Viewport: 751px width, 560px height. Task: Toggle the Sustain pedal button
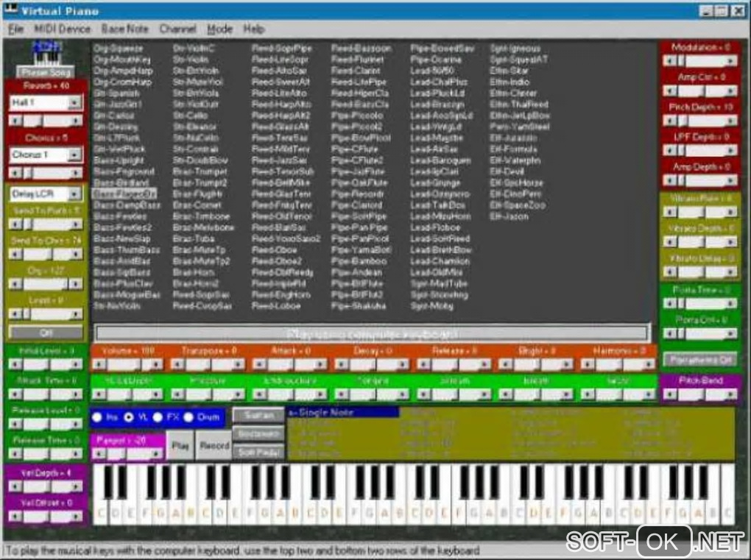[258, 415]
